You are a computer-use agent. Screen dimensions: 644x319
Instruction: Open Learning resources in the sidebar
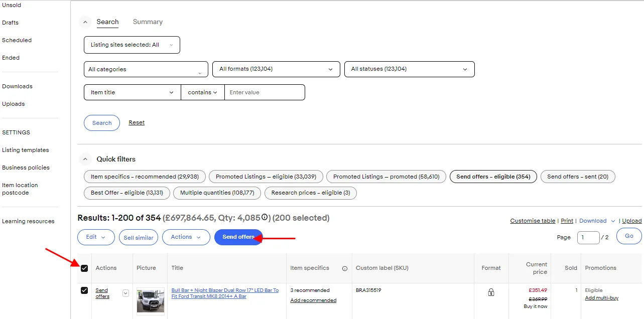[x=28, y=221]
